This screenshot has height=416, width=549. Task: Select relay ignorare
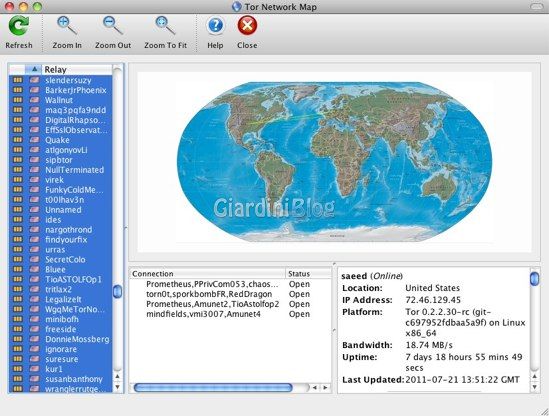pyautogui.click(x=61, y=349)
